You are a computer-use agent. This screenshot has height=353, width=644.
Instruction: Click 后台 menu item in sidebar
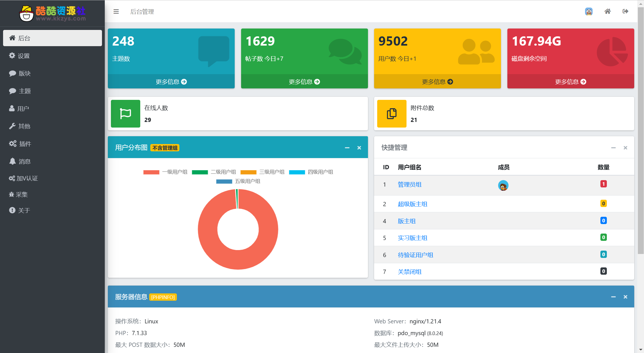(52, 38)
